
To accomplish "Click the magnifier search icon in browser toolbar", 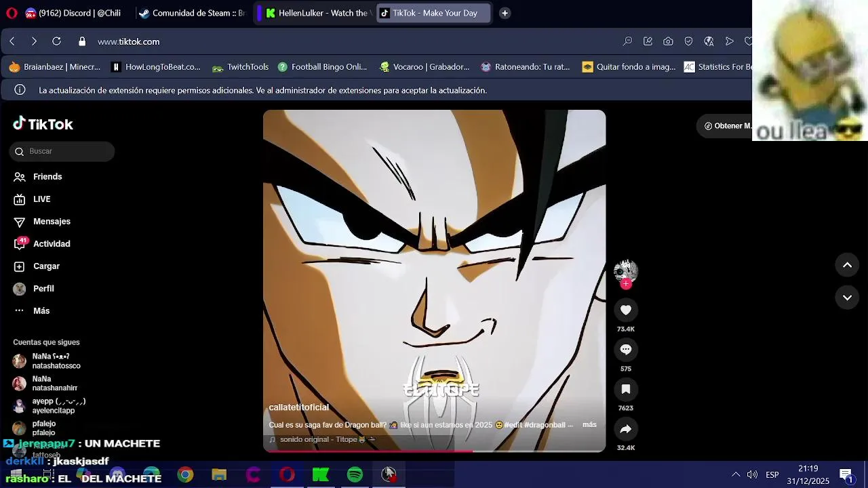I will coord(627,41).
